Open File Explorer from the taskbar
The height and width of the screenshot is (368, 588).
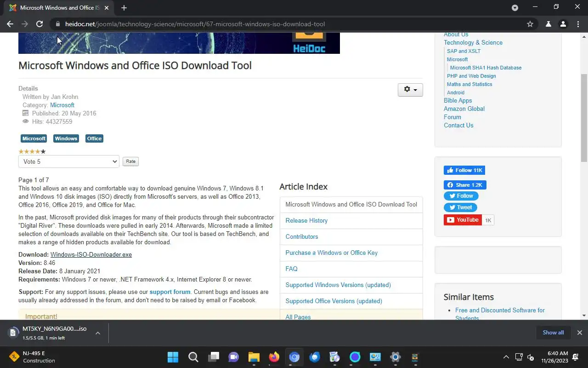click(x=254, y=357)
